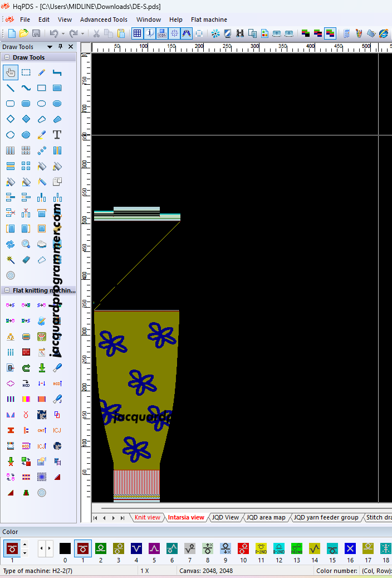Open the Advanceed Tools menu
This screenshot has height=578, width=392.
pyautogui.click(x=104, y=20)
